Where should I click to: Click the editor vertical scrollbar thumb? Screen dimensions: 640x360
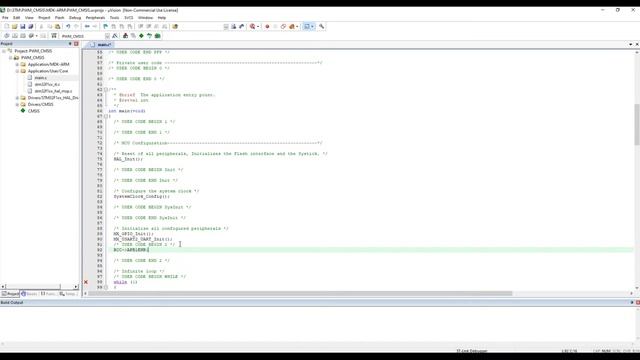637,124
